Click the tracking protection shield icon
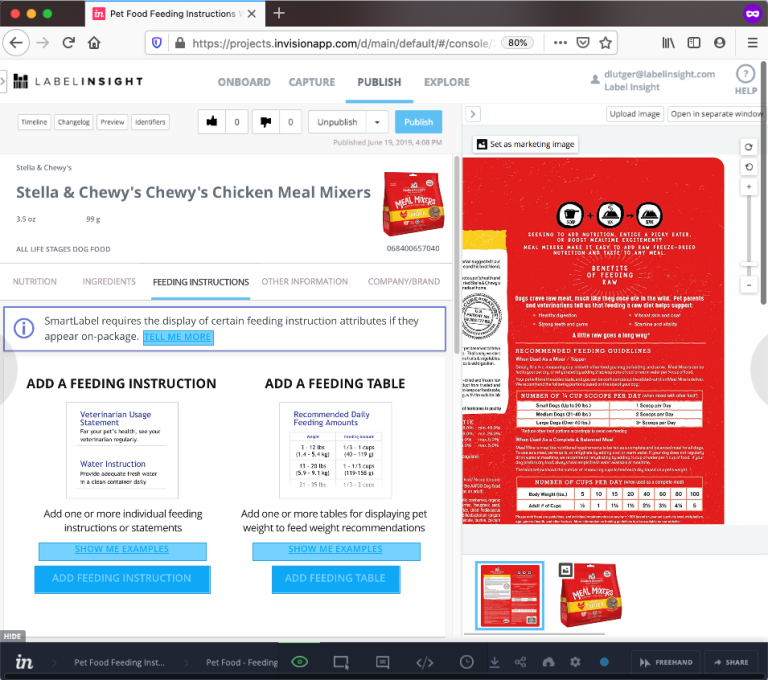 [x=157, y=43]
